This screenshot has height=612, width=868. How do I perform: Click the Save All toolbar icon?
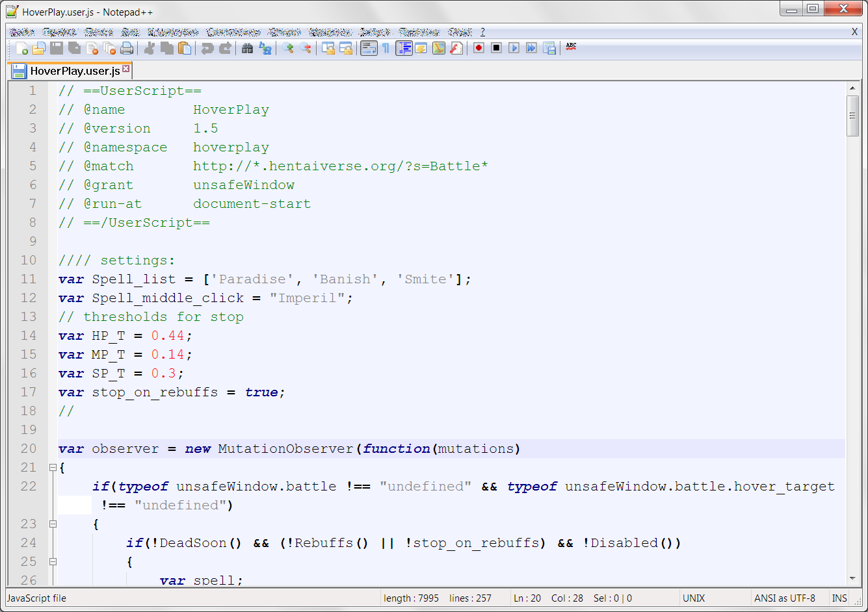(74, 48)
